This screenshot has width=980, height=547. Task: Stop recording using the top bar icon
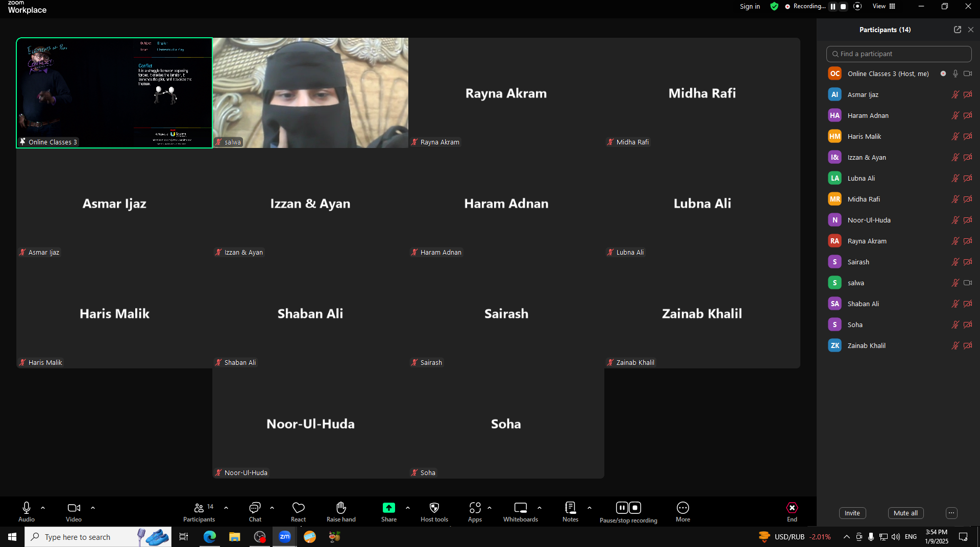click(x=843, y=7)
